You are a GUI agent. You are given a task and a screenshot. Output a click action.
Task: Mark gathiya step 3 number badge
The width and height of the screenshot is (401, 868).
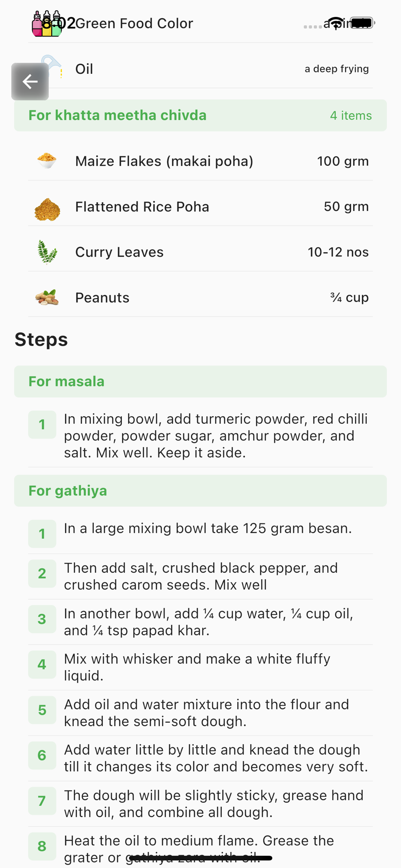coord(42,619)
